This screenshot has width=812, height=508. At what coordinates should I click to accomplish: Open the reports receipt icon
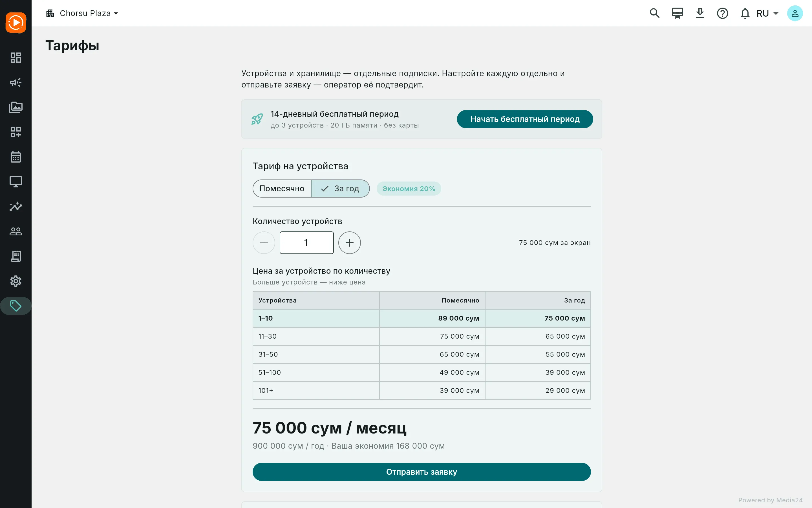[x=16, y=256]
